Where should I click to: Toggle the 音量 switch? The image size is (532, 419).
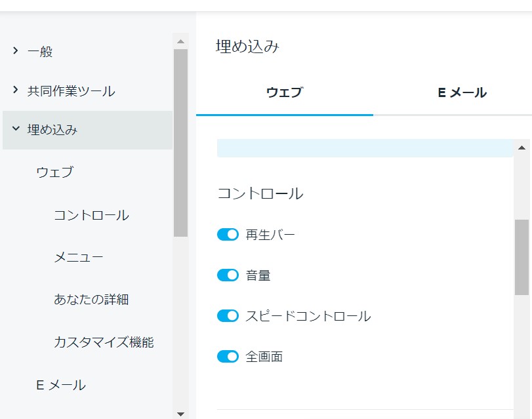point(228,275)
